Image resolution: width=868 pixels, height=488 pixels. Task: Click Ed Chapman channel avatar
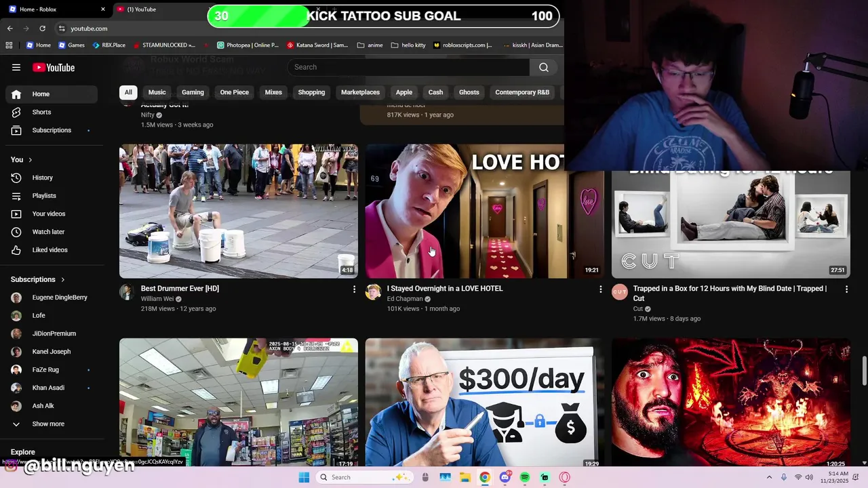coord(373,292)
